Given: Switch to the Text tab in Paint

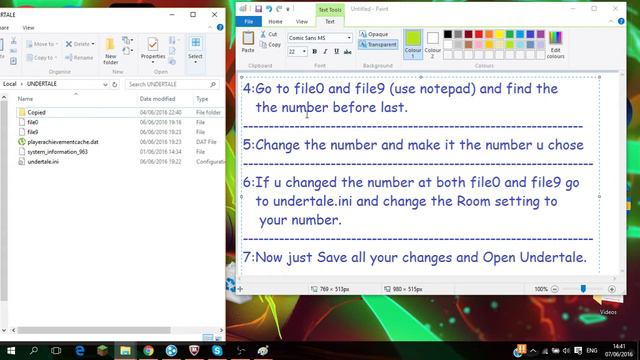Looking at the screenshot, I should pos(330,22).
